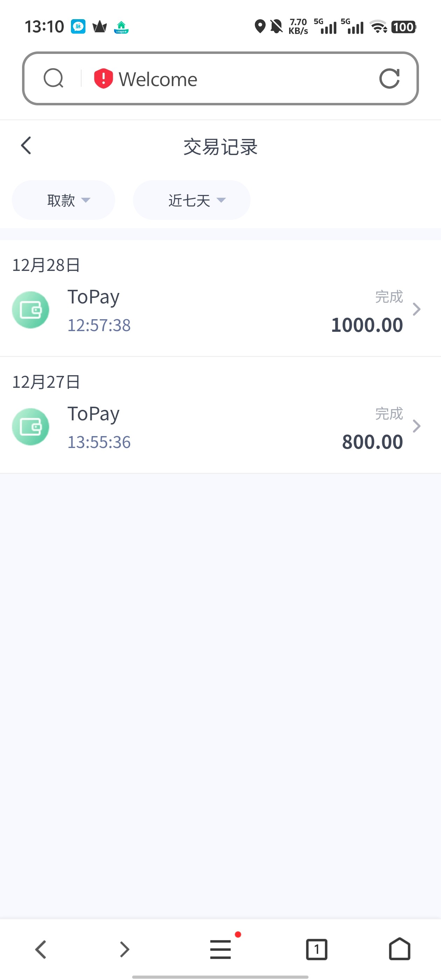Screen dimensions: 441x980
Task: Tap the December 28 ToPay wallet icon
Action: (x=30, y=310)
